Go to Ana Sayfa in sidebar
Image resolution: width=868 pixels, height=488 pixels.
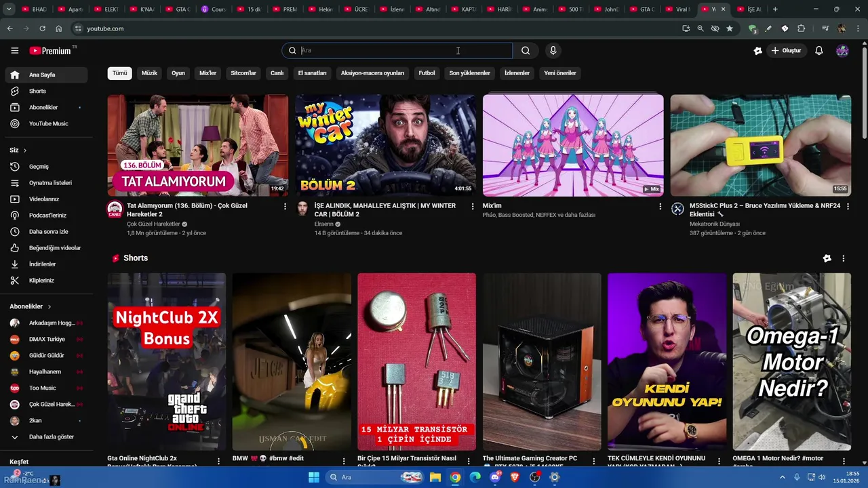pyautogui.click(x=46, y=75)
